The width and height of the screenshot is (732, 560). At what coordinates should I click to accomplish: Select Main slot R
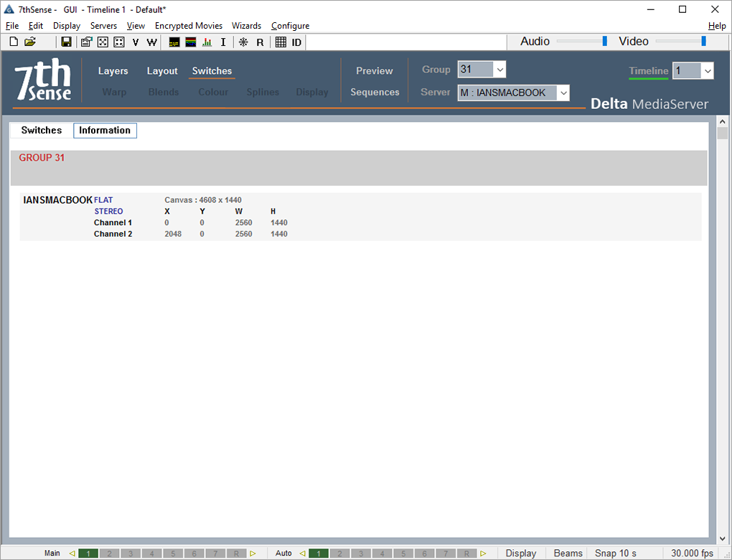tap(237, 554)
